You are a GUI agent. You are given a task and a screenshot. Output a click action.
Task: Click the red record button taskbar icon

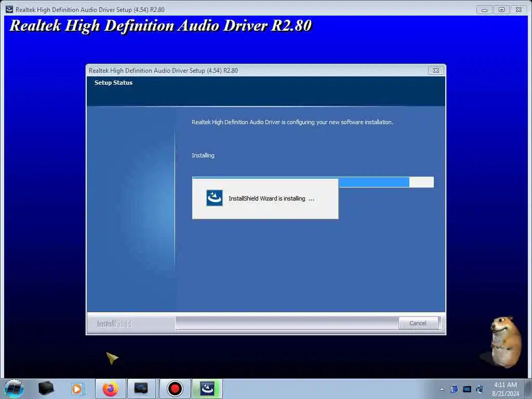click(175, 389)
